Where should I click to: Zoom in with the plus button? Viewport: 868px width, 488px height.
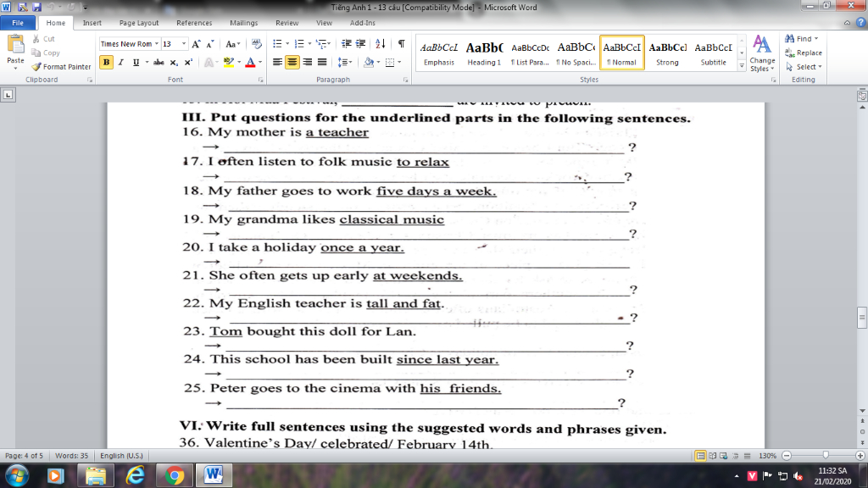coord(860,456)
